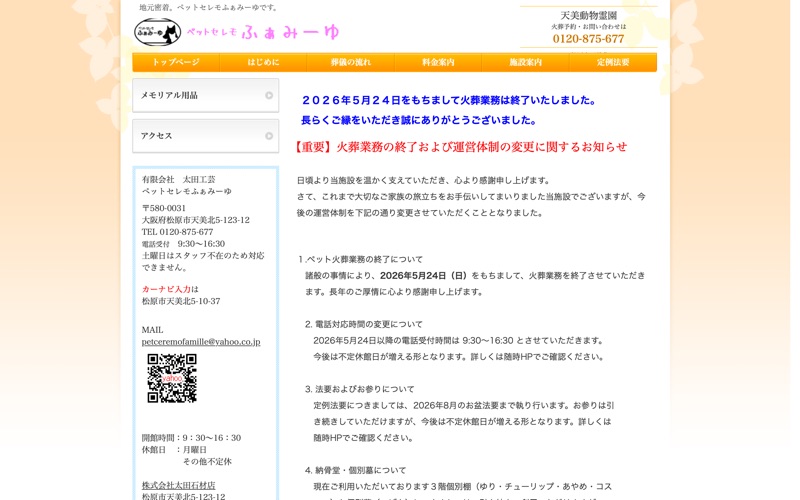Click the TEL 0120-875-677 sidebar line
The width and height of the screenshot is (800, 500).
(178, 232)
